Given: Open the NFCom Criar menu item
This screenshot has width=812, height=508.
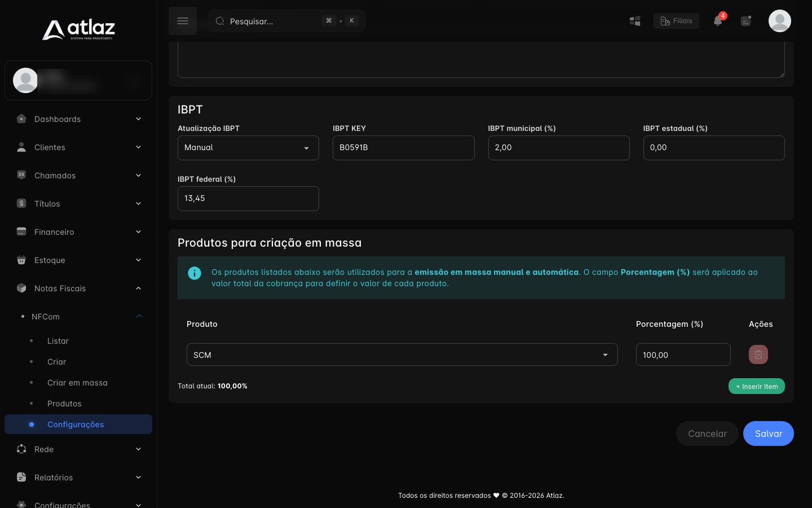Looking at the screenshot, I should [x=57, y=362].
